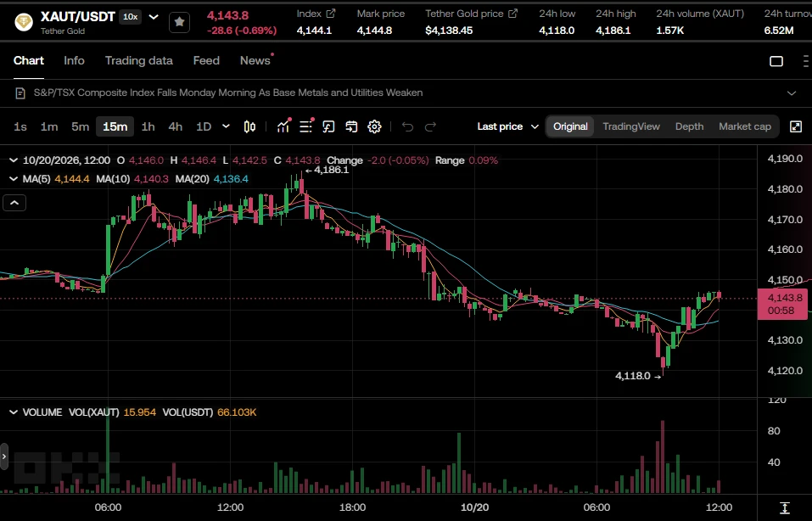812x521 pixels.
Task: Collapse the VOLUME indicator chevron
Action: (14, 412)
